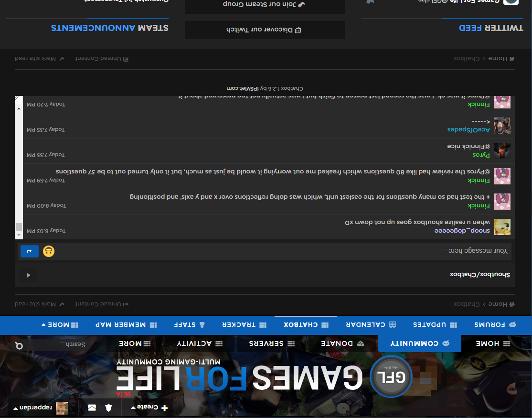Click AceOfSpades' avatar in chat
The height and width of the screenshot is (418, 532).
click(502, 126)
